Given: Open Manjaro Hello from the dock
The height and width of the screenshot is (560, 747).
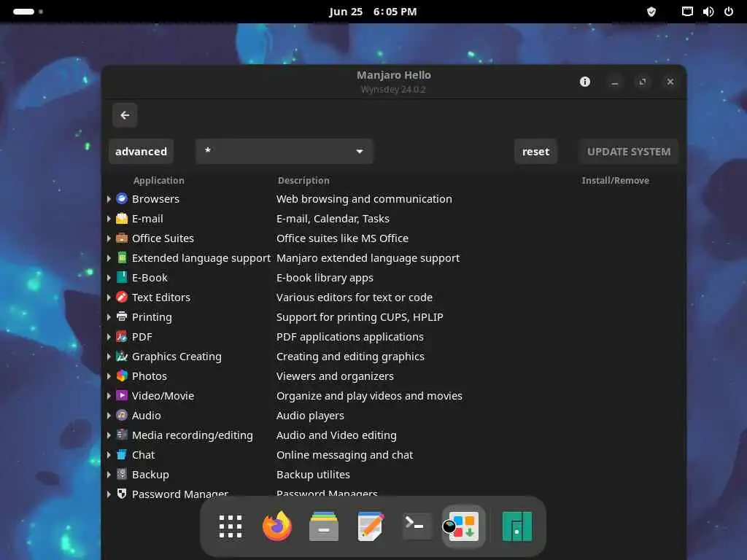Looking at the screenshot, I should pos(517,526).
